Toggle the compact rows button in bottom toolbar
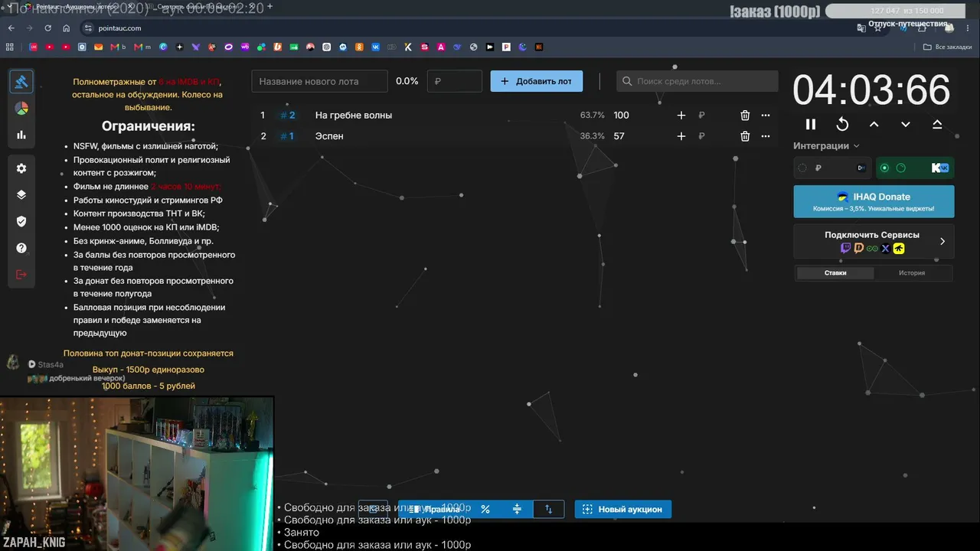 click(517, 509)
